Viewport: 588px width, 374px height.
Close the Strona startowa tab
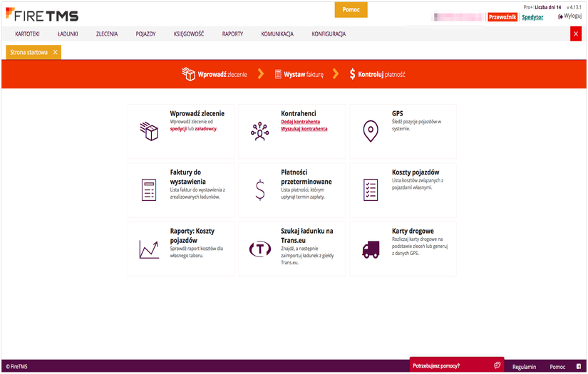pyautogui.click(x=55, y=52)
